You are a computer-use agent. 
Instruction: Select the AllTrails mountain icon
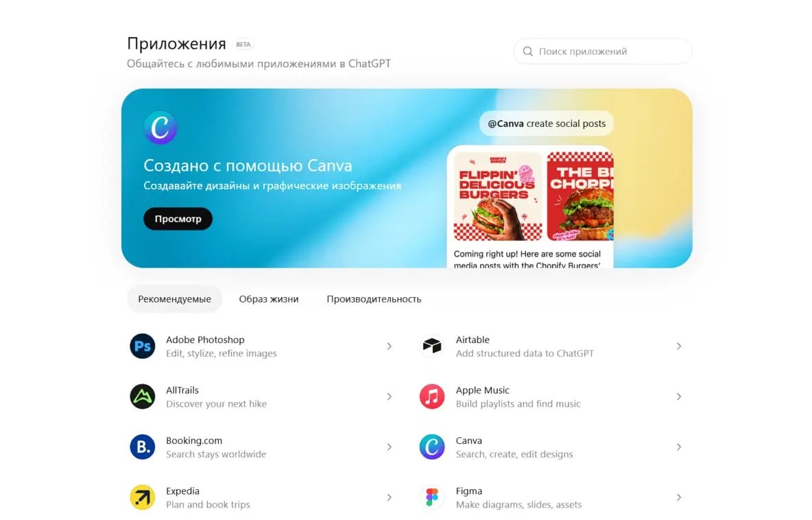coord(143,397)
